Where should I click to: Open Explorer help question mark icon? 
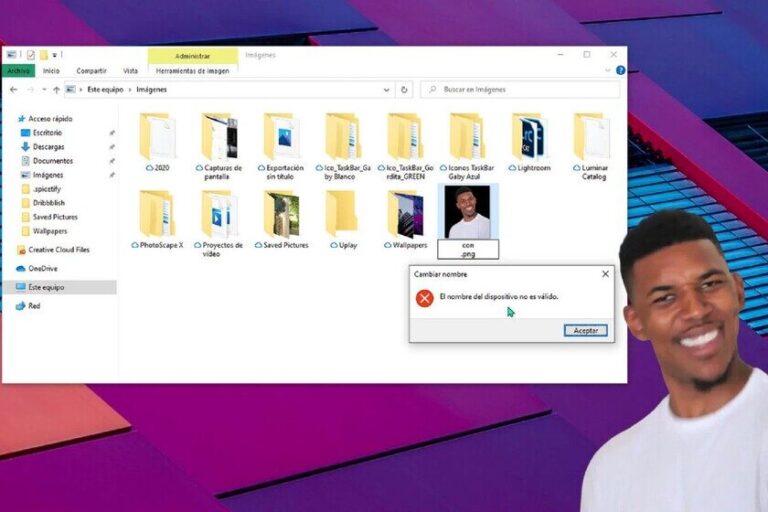pos(621,71)
